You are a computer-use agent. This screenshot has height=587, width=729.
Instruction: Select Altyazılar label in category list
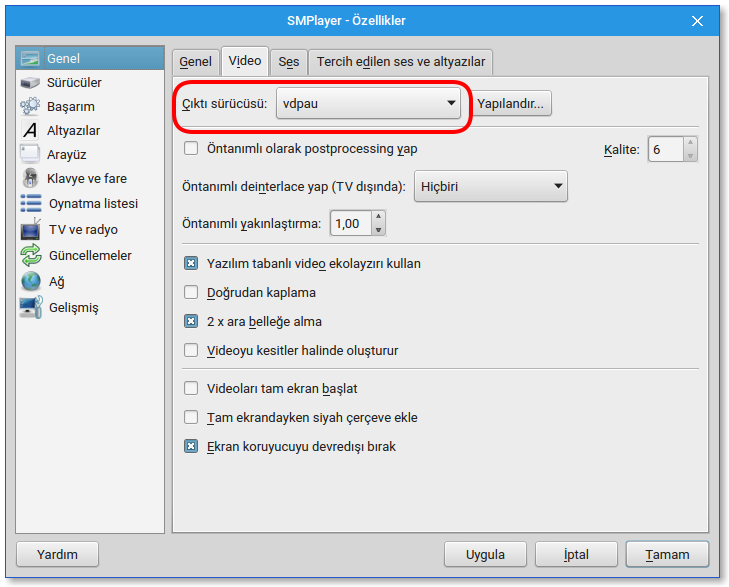(73, 131)
